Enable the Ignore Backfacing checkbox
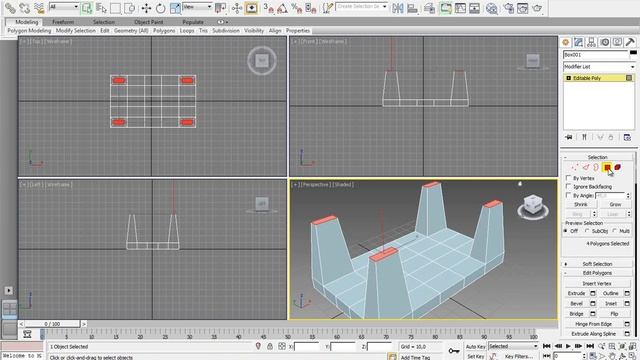The height and width of the screenshot is (360, 640). 568,186
